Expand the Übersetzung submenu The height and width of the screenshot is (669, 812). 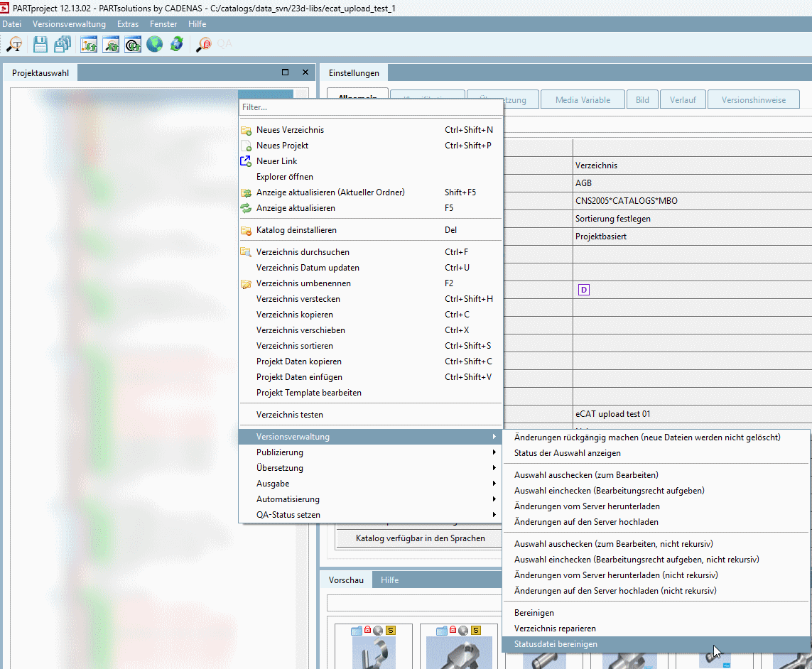tap(370, 468)
